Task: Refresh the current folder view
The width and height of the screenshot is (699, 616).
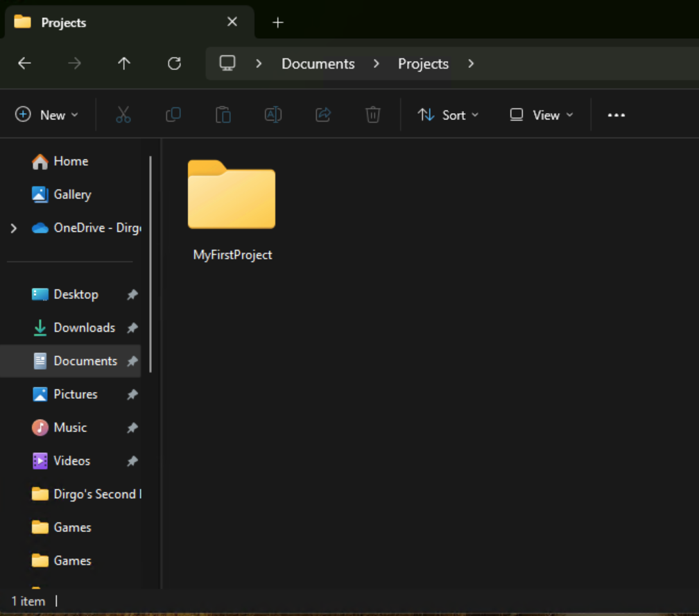Action: click(174, 64)
